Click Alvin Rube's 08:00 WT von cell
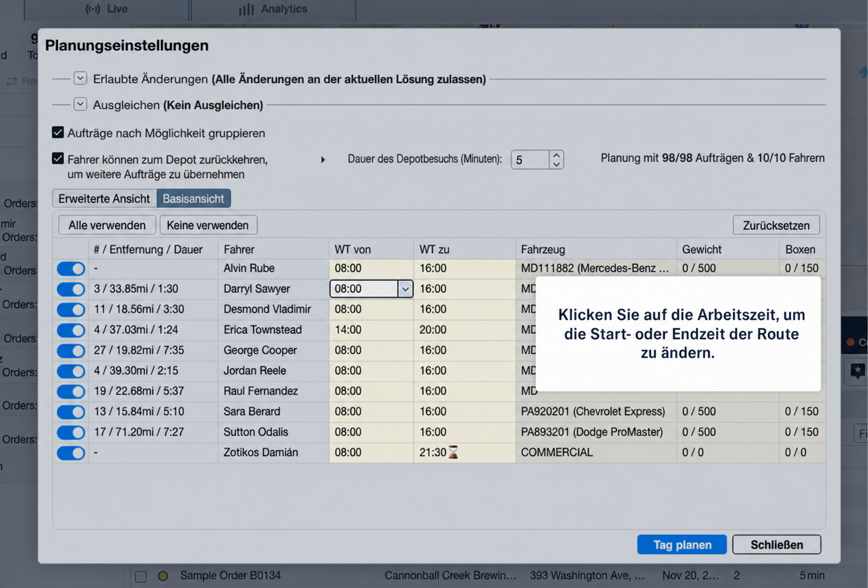This screenshot has width=868, height=588. pos(371,268)
